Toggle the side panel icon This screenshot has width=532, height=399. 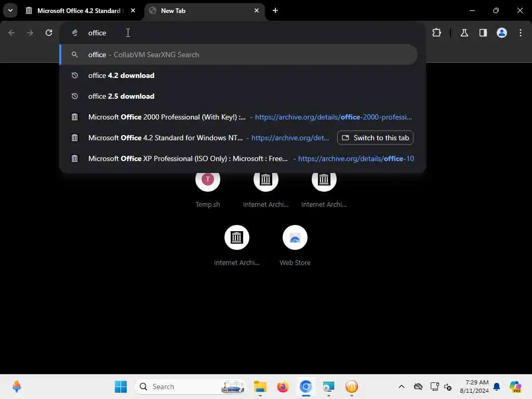point(483,33)
